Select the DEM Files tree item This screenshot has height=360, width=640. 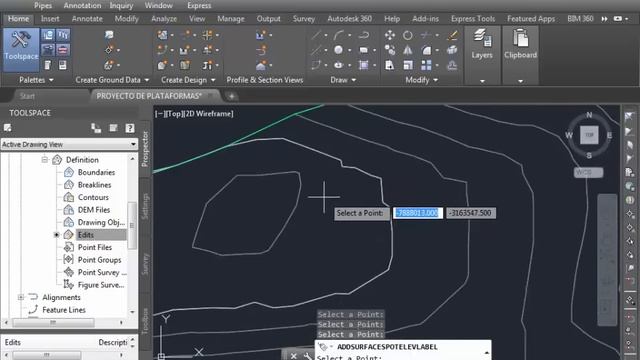click(94, 210)
